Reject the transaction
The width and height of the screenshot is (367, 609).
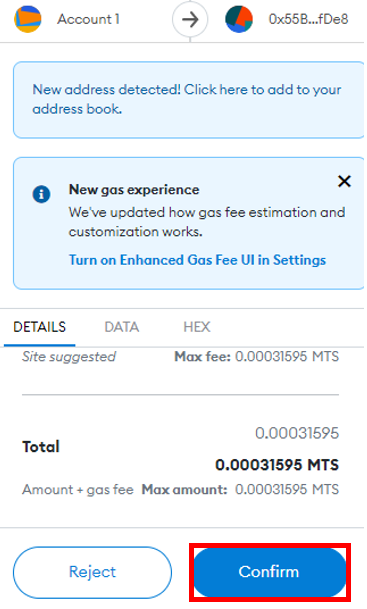coord(92,572)
